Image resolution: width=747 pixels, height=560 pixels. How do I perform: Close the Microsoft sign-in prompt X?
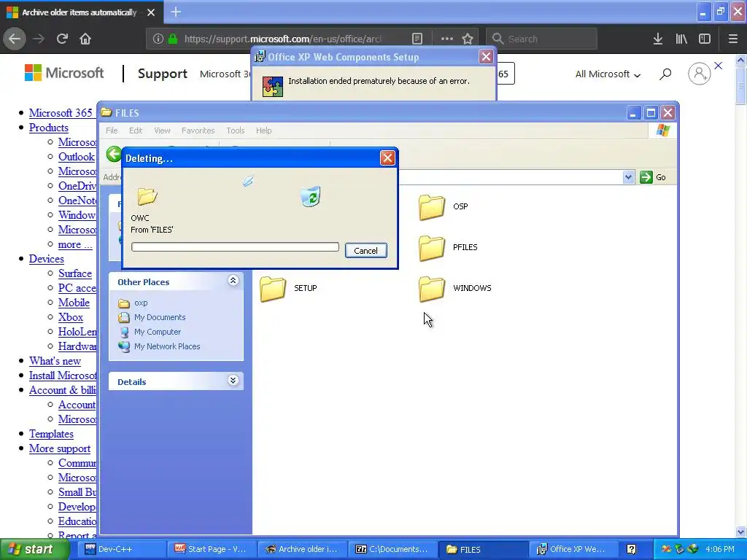tap(719, 66)
